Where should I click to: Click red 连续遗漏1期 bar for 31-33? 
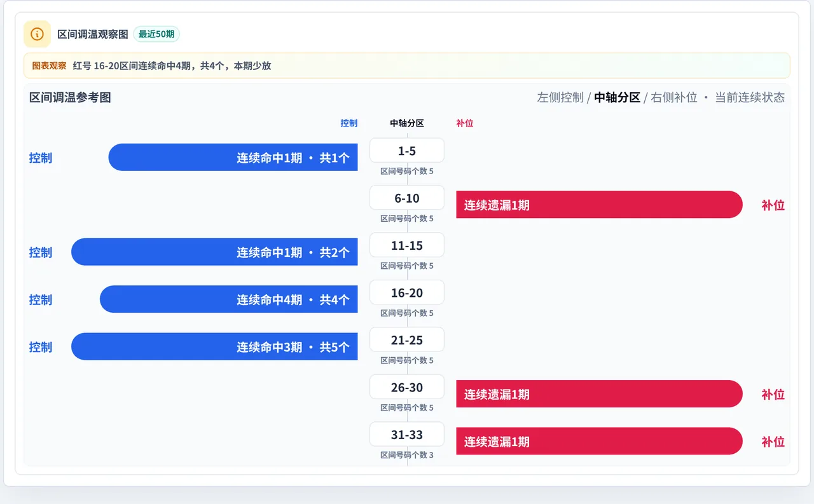599,442
